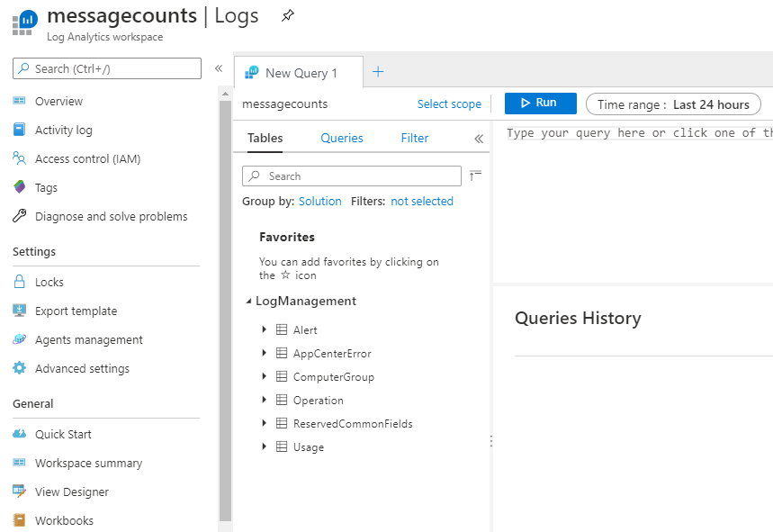The width and height of the screenshot is (773, 532).
Task: Expand the ReservedCommonFields table
Action: click(265, 422)
